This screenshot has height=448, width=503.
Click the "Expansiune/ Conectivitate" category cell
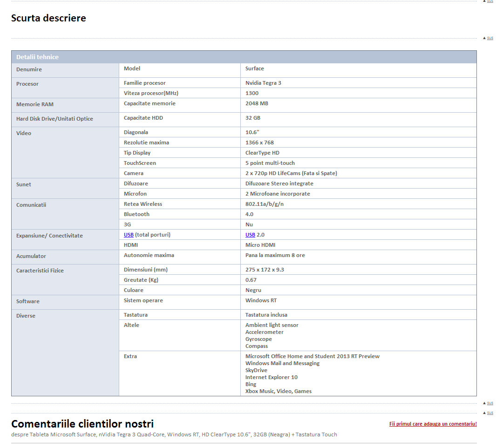coord(65,239)
